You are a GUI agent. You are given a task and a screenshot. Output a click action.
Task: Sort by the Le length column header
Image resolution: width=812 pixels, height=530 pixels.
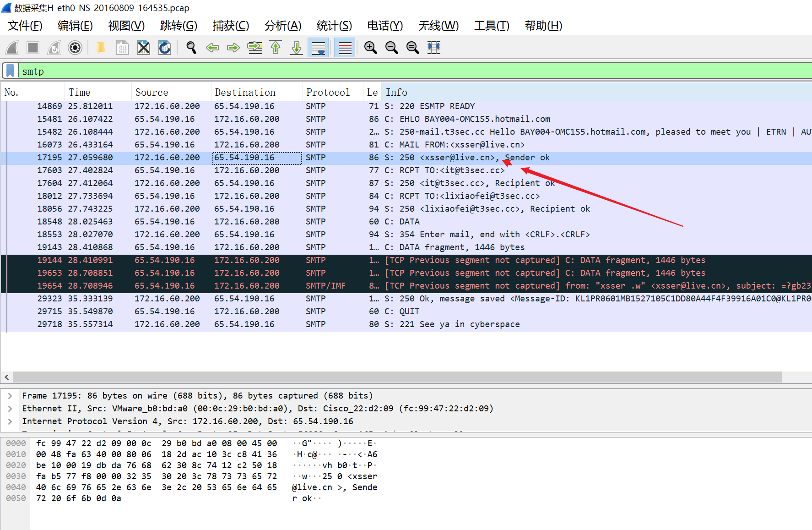[x=372, y=93]
